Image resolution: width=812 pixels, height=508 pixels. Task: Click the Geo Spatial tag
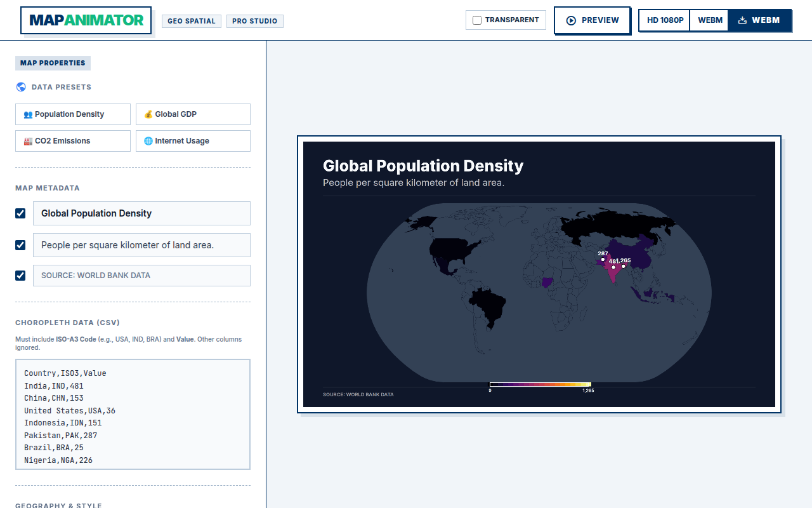pos(191,21)
